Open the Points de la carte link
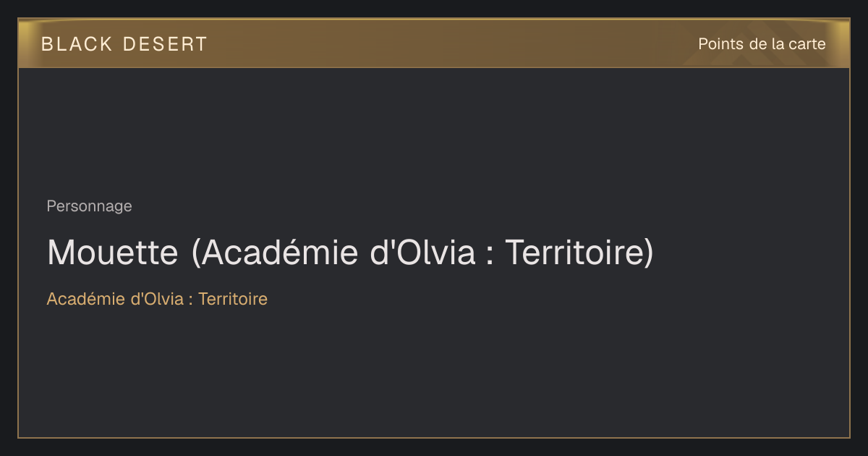Viewport: 868px width, 456px height. 762,44
